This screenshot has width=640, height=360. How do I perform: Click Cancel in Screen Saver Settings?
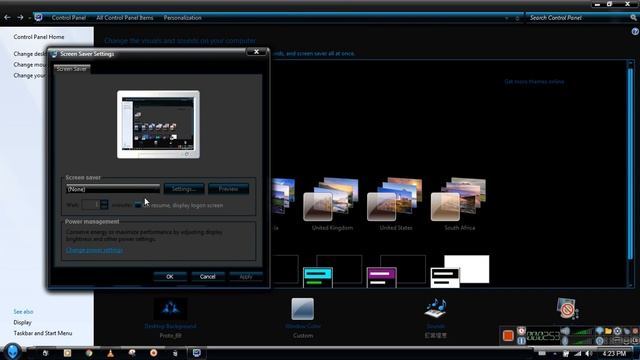tap(208, 276)
